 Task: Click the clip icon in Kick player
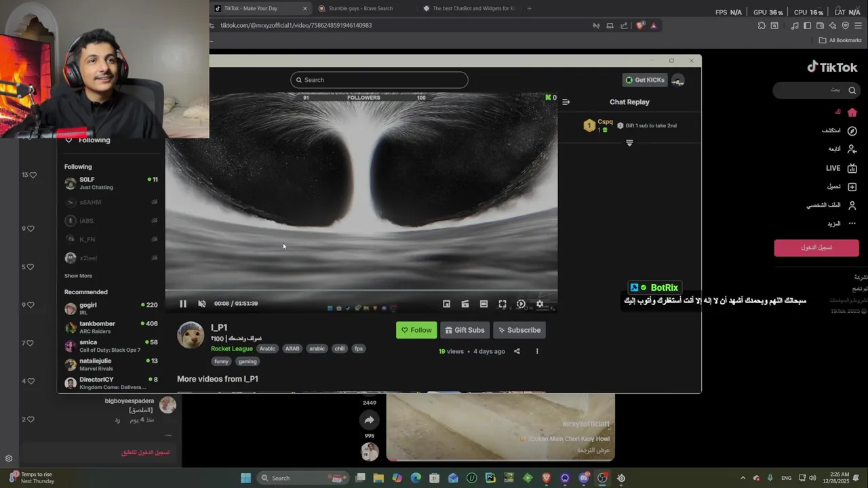point(465,304)
